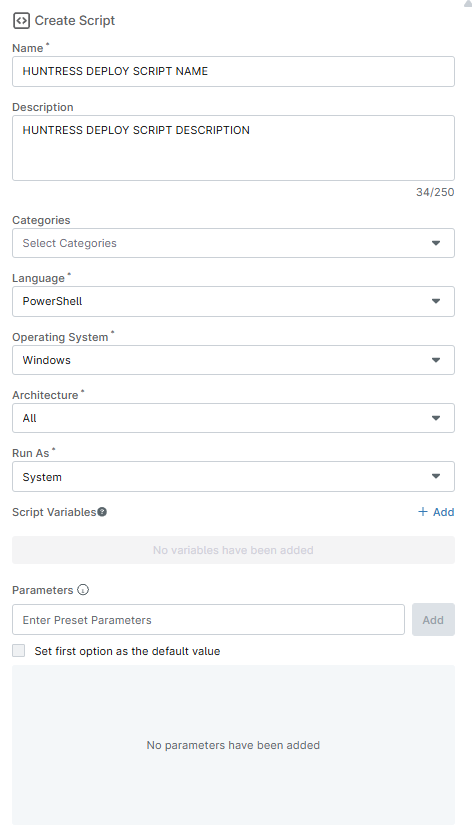Click the scroll up arrow at top right
Screen dimensions: 472x840
[x=468, y=3]
